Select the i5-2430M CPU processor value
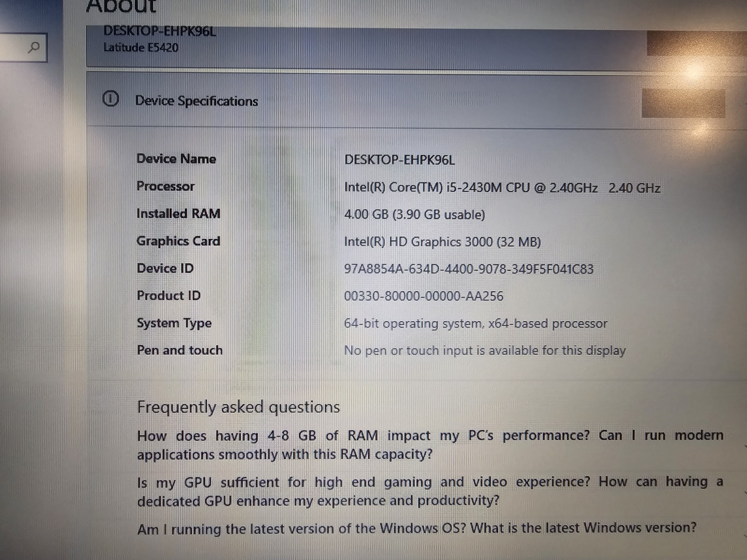747x560 pixels. tap(502, 188)
